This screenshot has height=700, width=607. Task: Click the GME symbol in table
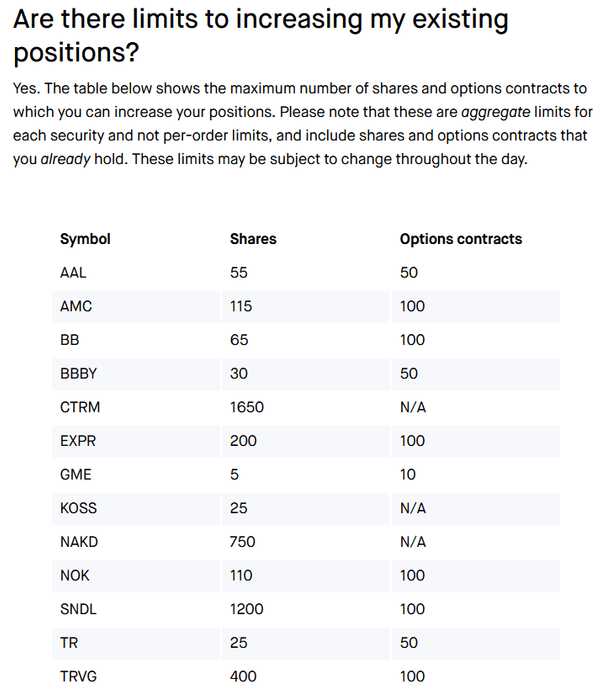pos(76,474)
